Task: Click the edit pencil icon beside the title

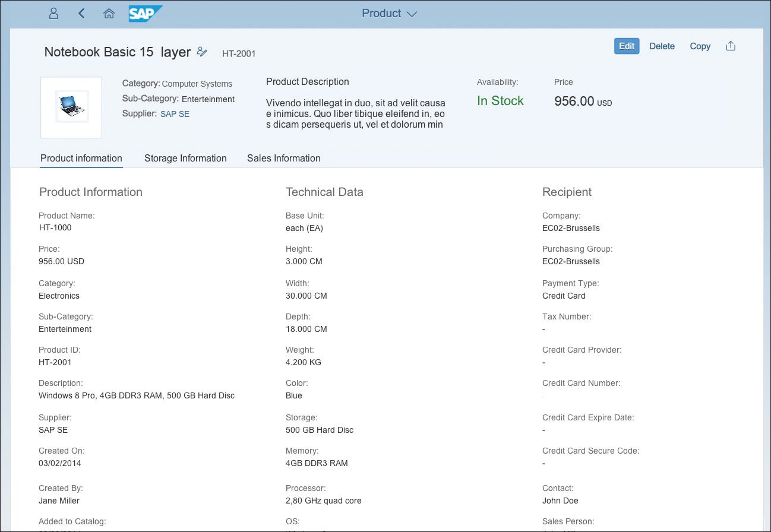Action: coord(202,52)
